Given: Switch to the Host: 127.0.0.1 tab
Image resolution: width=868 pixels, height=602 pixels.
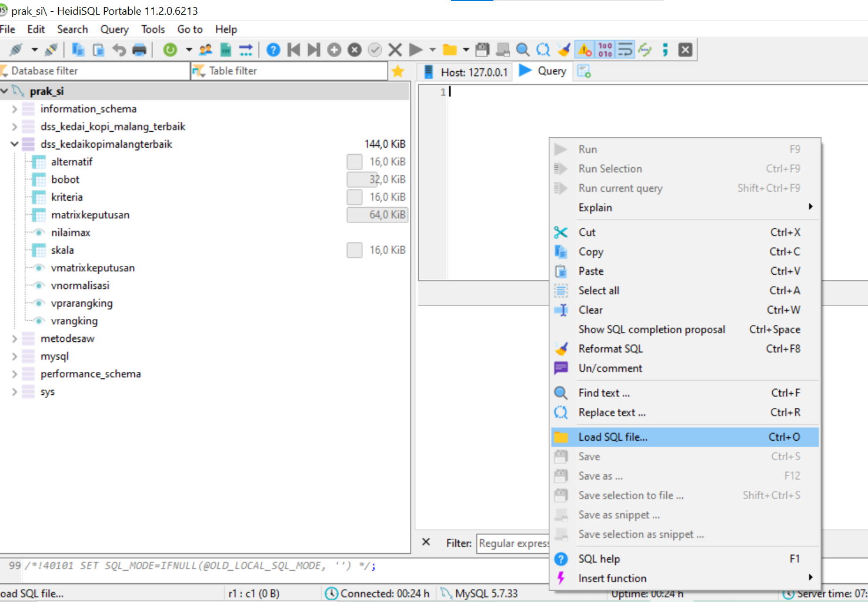Looking at the screenshot, I should coord(466,72).
